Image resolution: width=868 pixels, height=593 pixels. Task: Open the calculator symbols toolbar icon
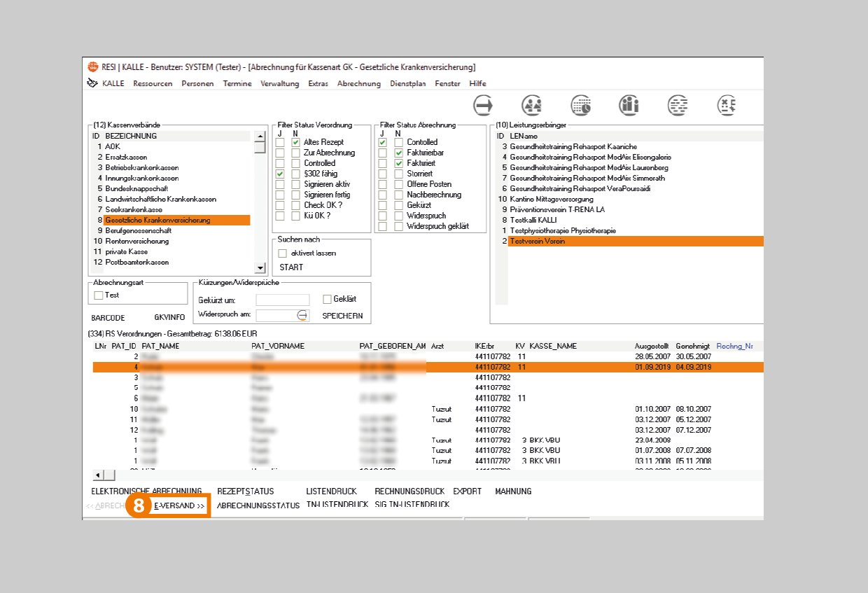point(727,106)
